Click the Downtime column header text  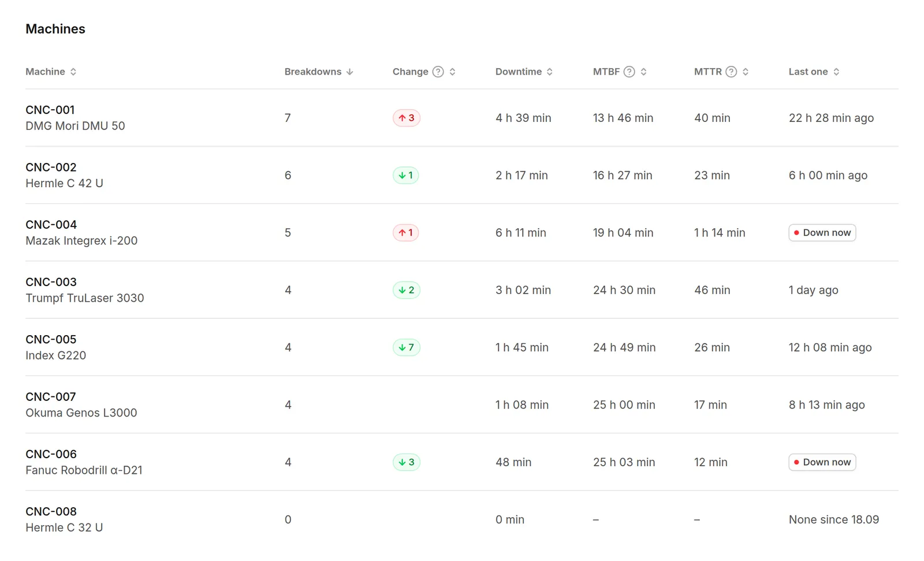[519, 72]
